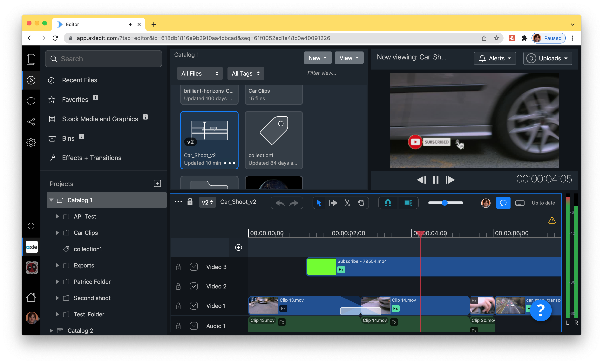Click the yellow warning triangle icon
The width and height of the screenshot is (603, 364).
552,220
